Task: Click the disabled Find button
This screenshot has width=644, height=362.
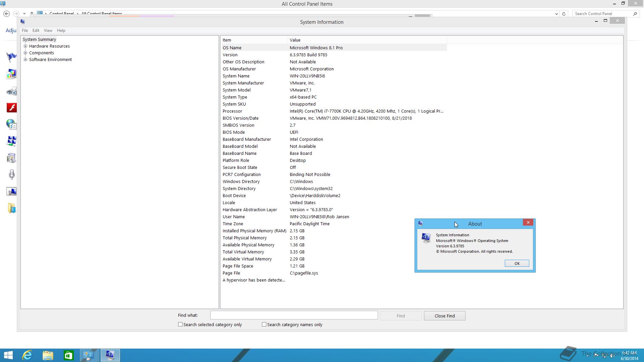Action: (400, 316)
